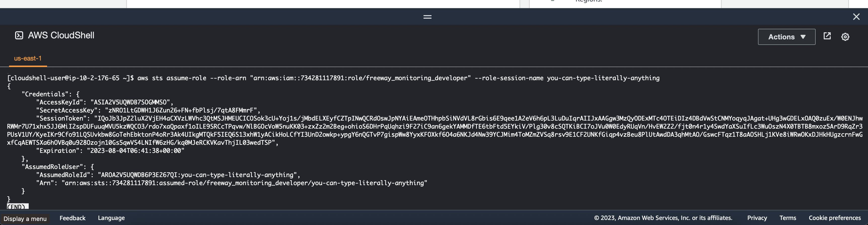This screenshot has height=225, width=868.
Task: Open the Privacy link
Action: 757,218
